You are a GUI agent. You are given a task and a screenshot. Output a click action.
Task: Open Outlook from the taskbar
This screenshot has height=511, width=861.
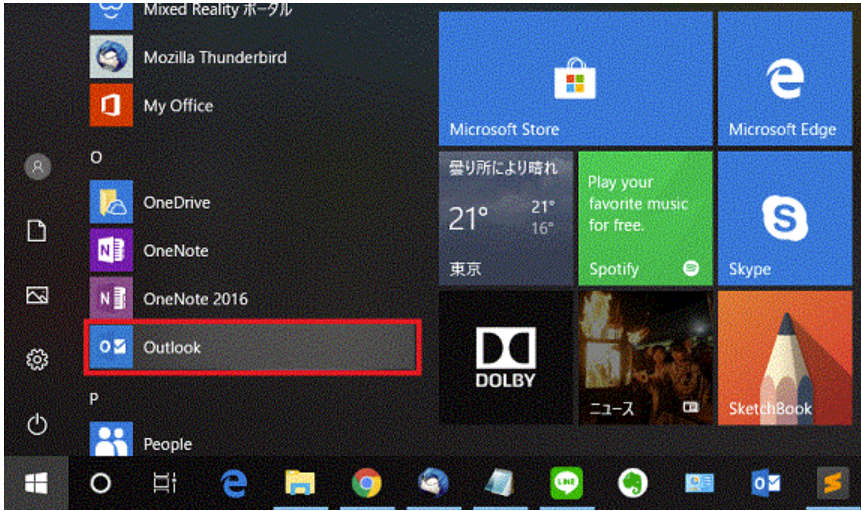(765, 484)
